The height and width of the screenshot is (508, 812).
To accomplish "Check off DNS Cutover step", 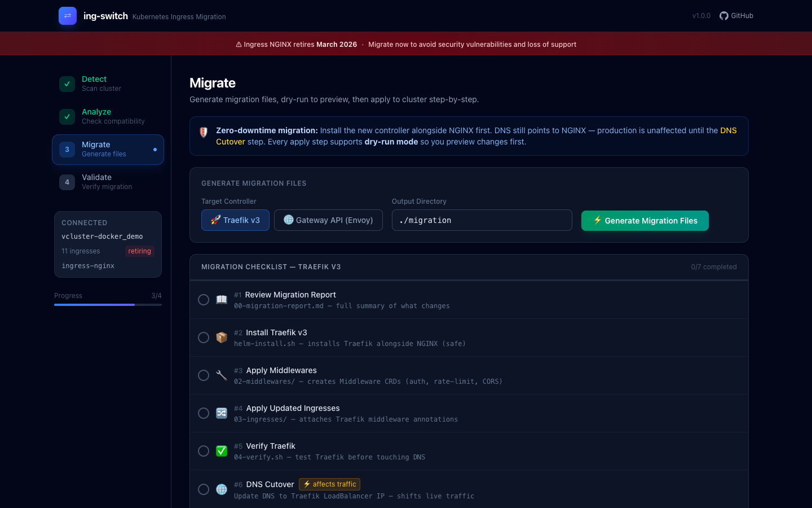I will pos(204,489).
